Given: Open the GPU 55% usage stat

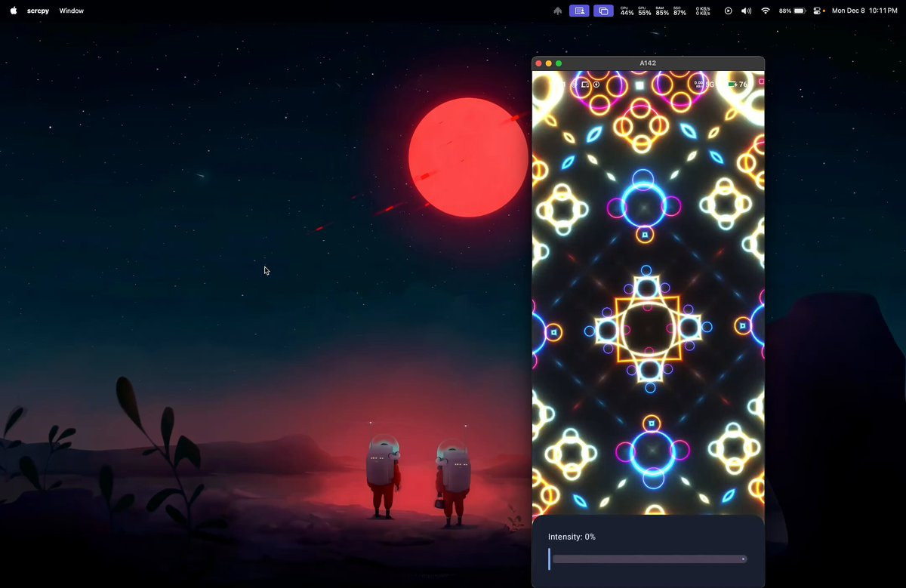Looking at the screenshot, I should click(x=644, y=11).
